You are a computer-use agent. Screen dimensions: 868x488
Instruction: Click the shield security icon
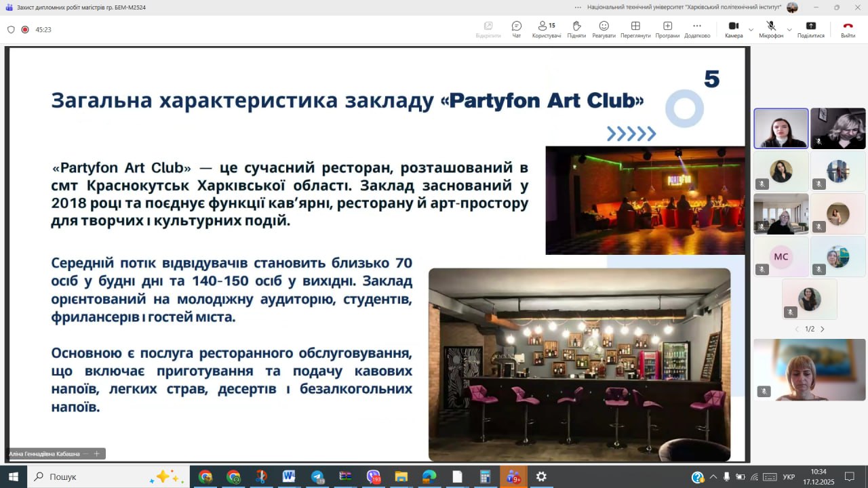tap(11, 30)
